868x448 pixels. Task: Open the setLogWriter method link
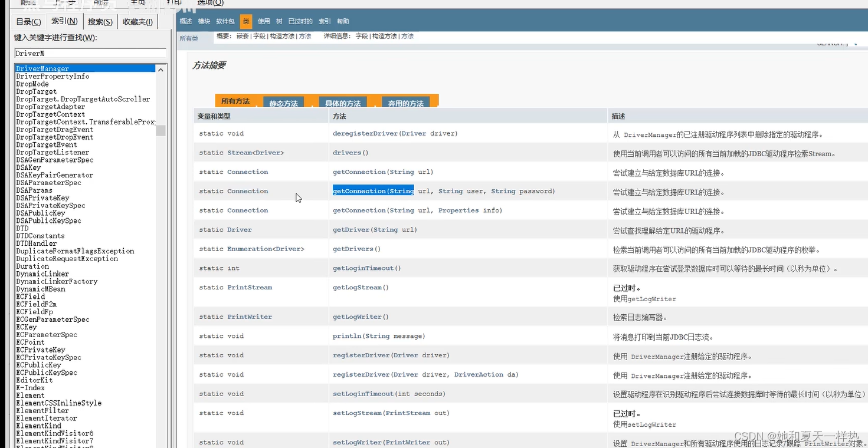coord(356,443)
